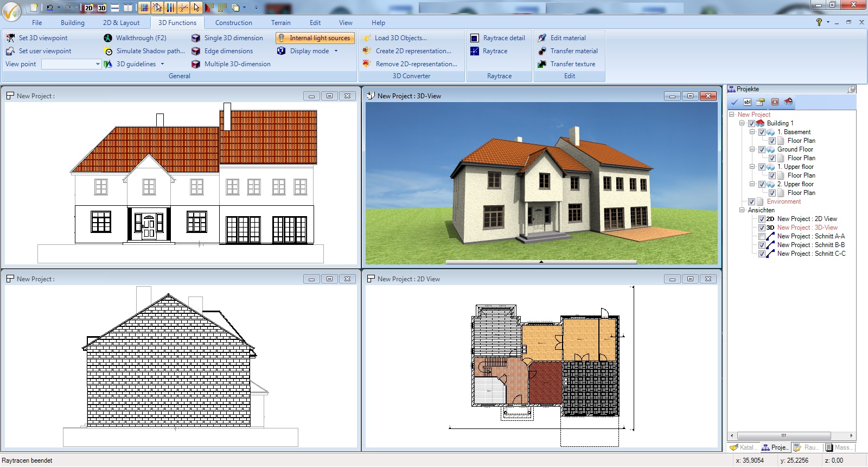Click the 2D view quick-access toolbar icon

point(89,8)
